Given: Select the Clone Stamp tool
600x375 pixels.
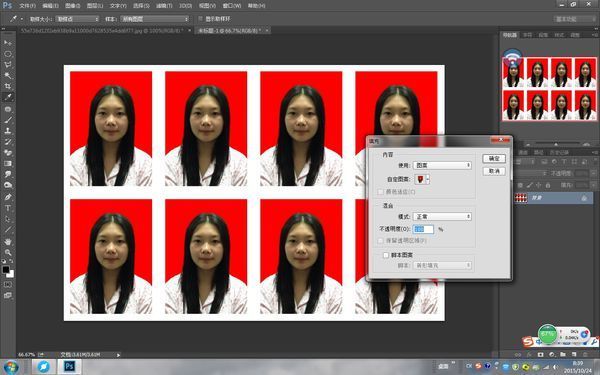Looking at the screenshot, I should click(x=8, y=131).
